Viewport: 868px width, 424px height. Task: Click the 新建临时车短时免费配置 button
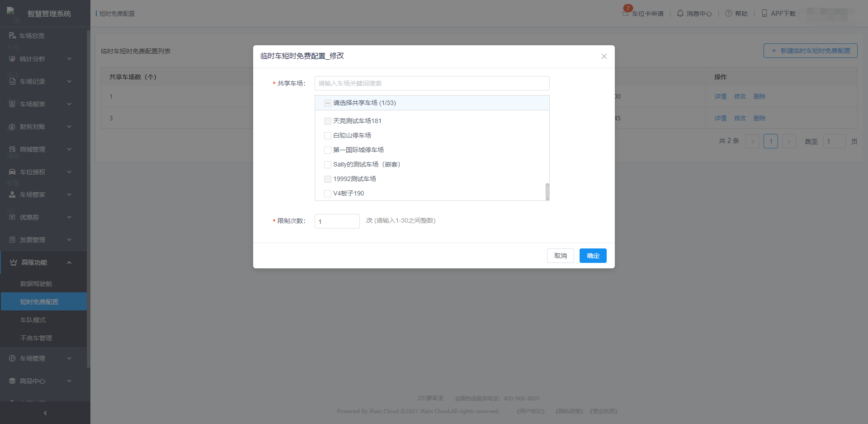click(x=811, y=51)
